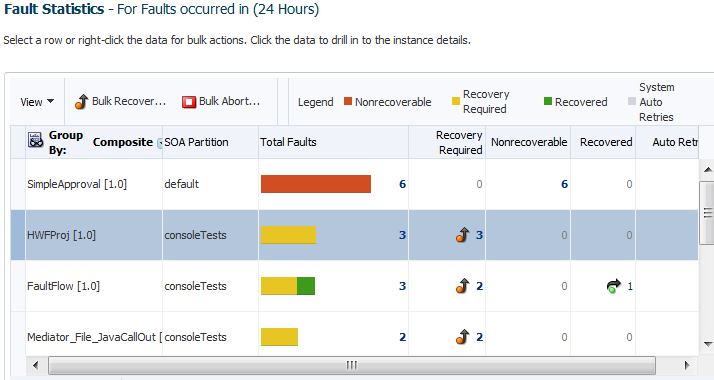The image size is (714, 380).
Task: Click the Auto Retries column header
Action: pyautogui.click(x=675, y=142)
